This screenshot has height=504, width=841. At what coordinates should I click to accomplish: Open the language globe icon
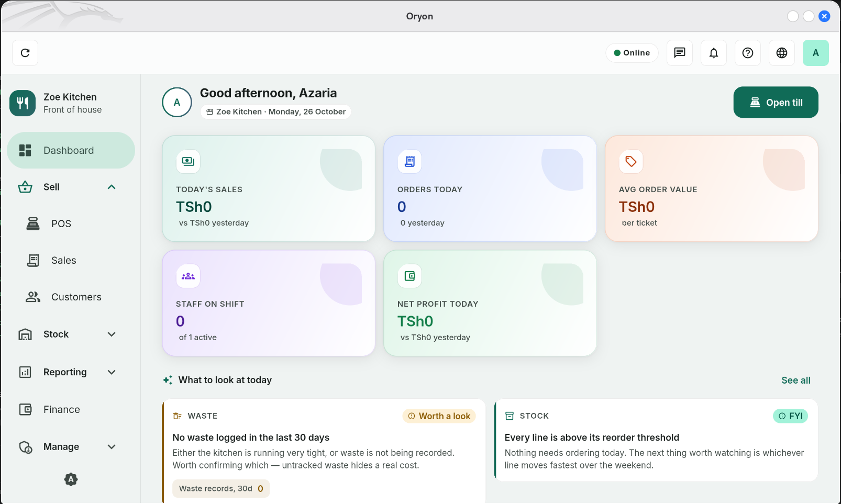click(x=782, y=53)
